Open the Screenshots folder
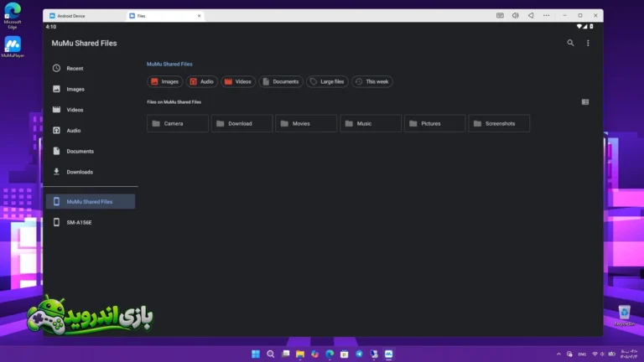The width and height of the screenshot is (644, 362). pyautogui.click(x=499, y=123)
